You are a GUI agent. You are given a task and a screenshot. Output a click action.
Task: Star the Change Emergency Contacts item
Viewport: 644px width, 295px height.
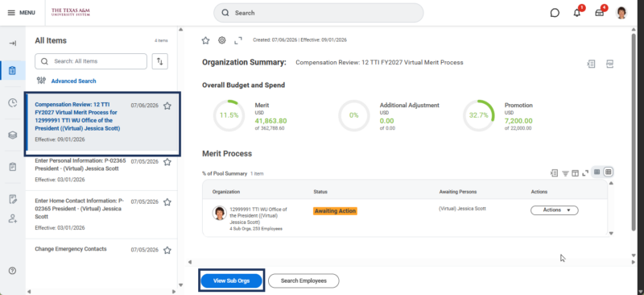click(x=167, y=250)
